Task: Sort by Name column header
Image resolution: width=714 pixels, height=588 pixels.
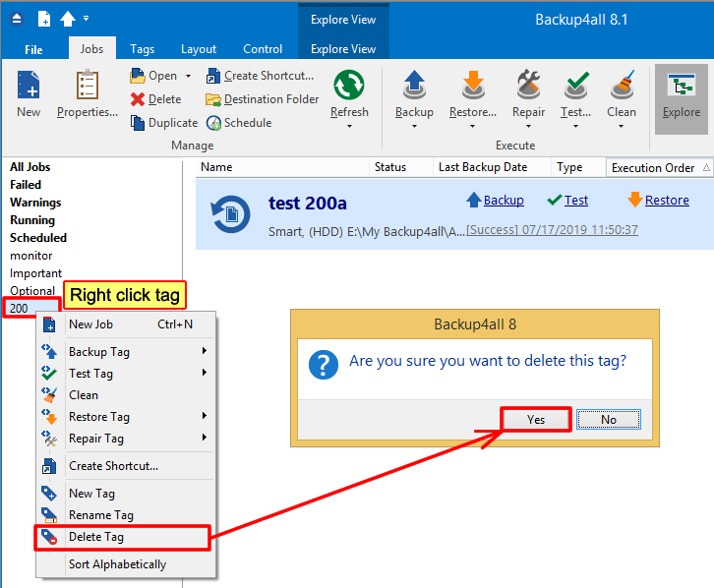Action: coord(282,167)
